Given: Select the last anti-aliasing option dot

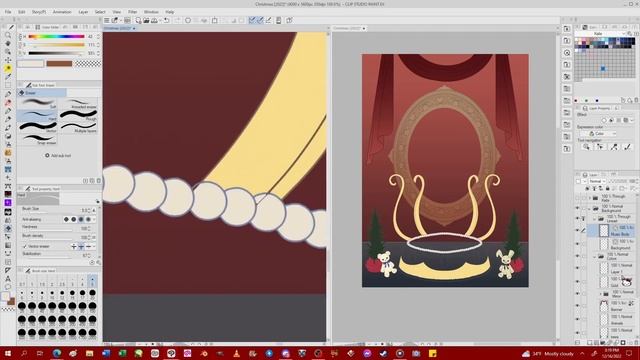Looking at the screenshot, I should [x=88, y=220].
